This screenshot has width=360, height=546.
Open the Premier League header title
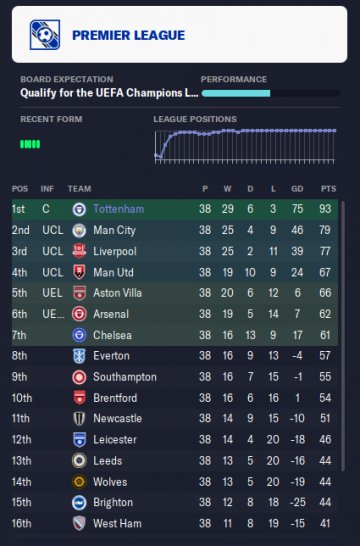pyautogui.click(x=128, y=35)
